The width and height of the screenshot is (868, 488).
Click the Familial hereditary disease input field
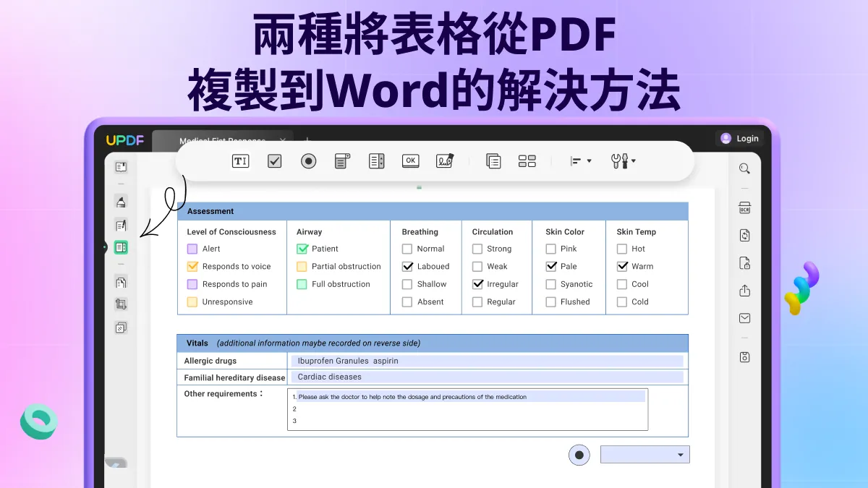pyautogui.click(x=488, y=377)
